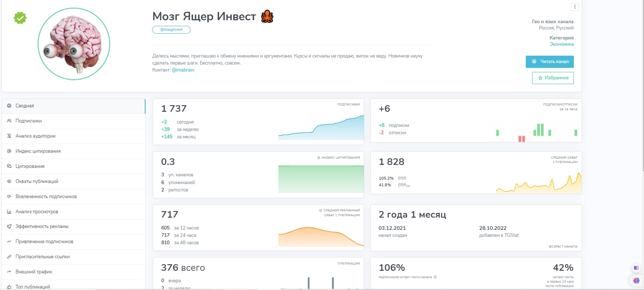Click the 717 ad reach value

pyautogui.click(x=169, y=215)
